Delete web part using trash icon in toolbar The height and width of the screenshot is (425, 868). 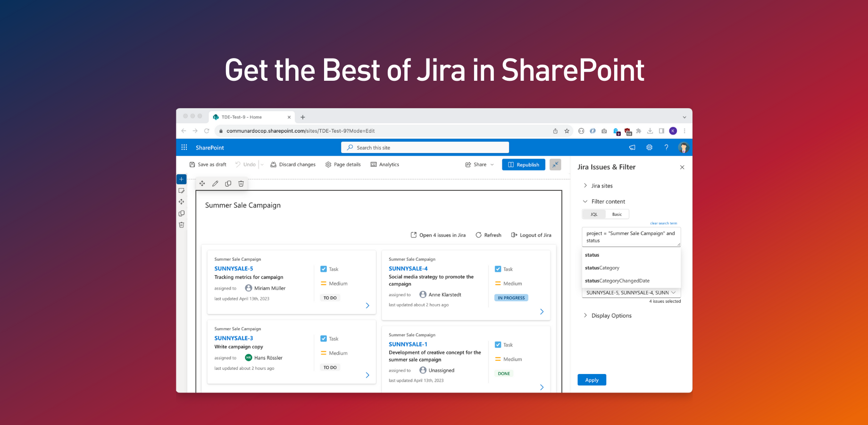[x=241, y=184]
